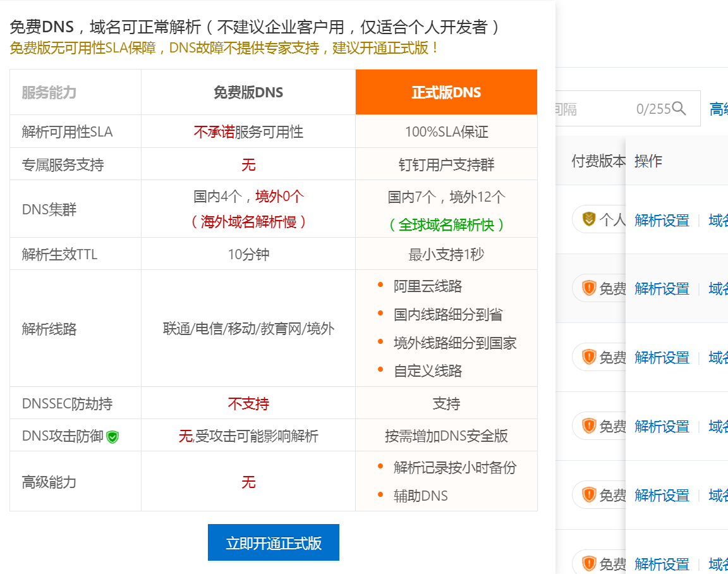
Task: Open 解析设置 in the third 免费 row
Action: [662, 427]
